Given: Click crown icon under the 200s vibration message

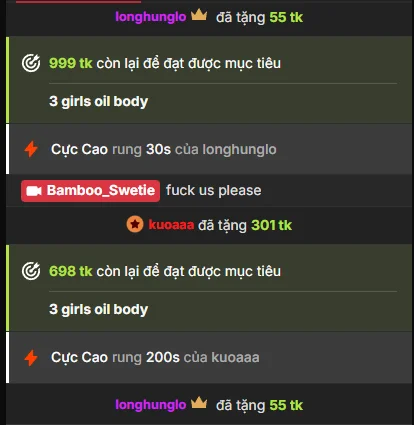Looking at the screenshot, I should 199,403.
